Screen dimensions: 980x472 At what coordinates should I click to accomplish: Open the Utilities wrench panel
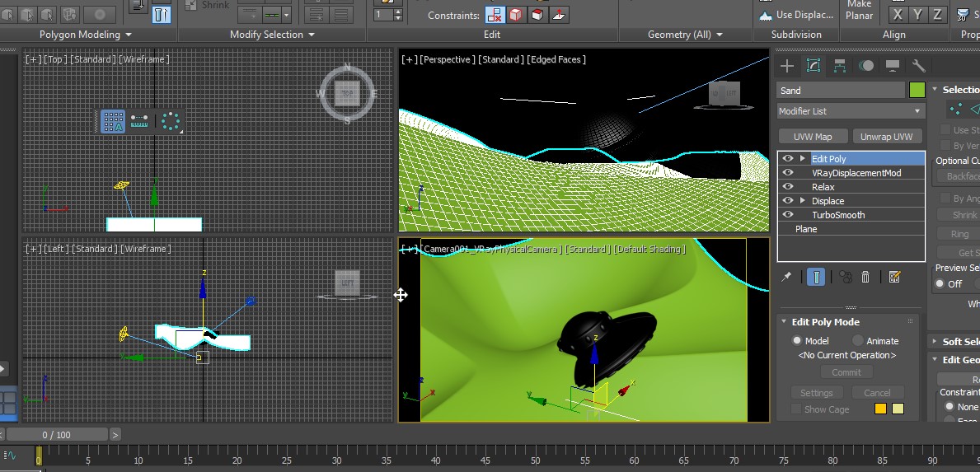coord(918,66)
